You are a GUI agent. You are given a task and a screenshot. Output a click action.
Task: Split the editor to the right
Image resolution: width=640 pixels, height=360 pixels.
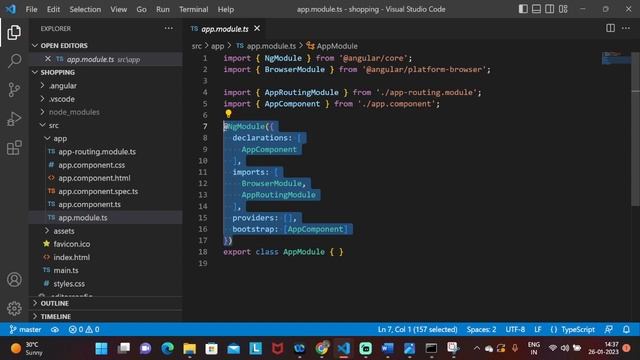point(610,28)
